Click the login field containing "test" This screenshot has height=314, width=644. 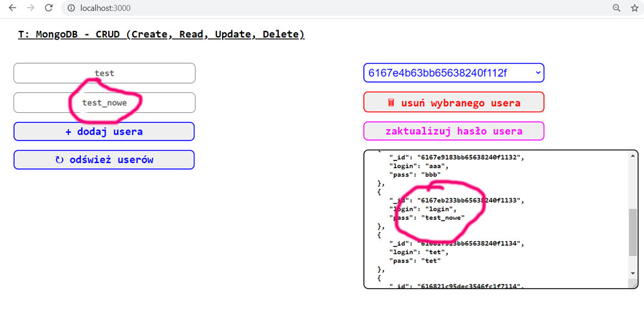(x=104, y=74)
